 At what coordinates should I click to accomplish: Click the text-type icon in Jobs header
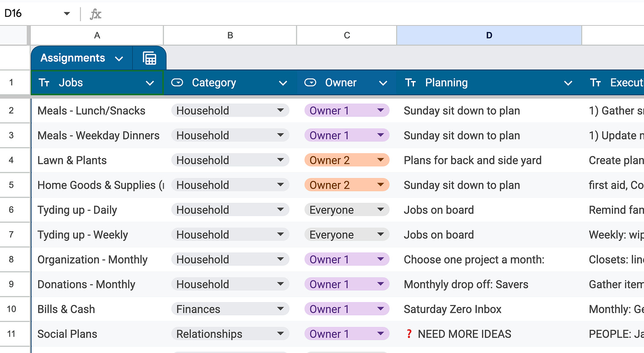click(44, 83)
